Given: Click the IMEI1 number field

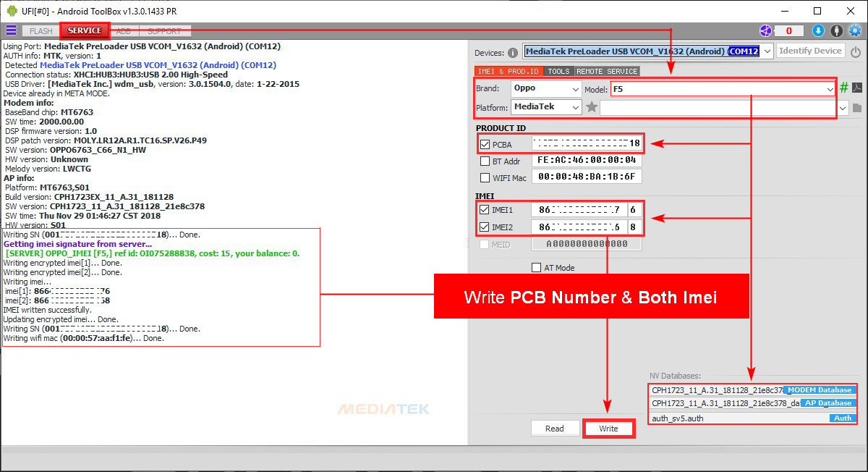Looking at the screenshot, I should [x=579, y=209].
